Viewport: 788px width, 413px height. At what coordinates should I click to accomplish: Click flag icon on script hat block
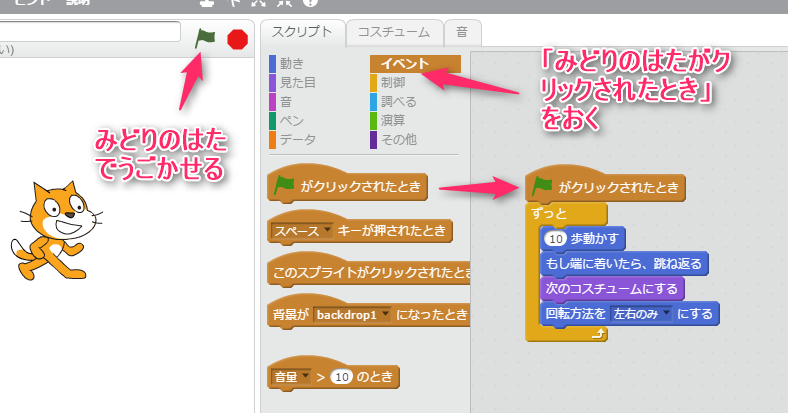coord(542,186)
